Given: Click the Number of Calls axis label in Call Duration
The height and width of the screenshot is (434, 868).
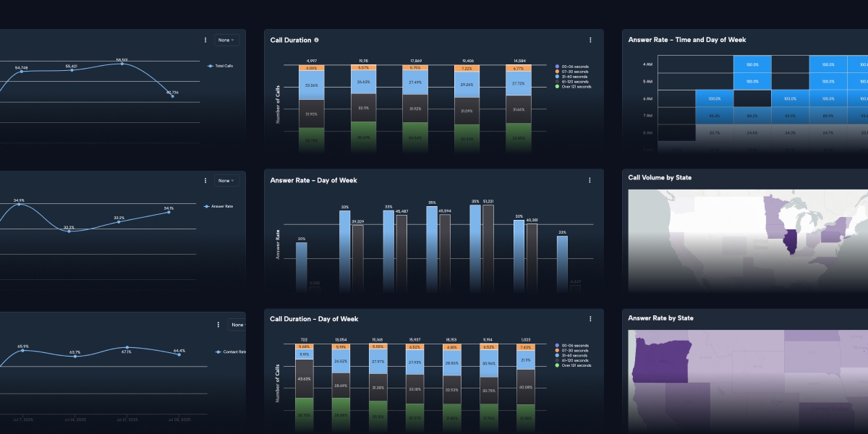Looking at the screenshot, I should [x=278, y=104].
